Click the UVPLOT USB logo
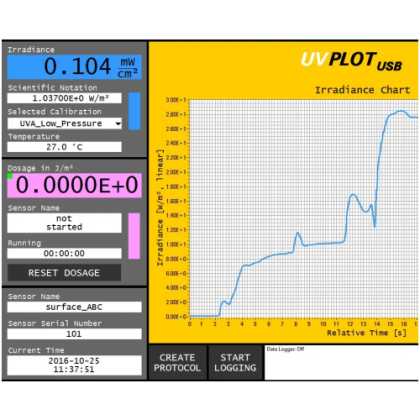The image size is (420, 420). [x=352, y=61]
